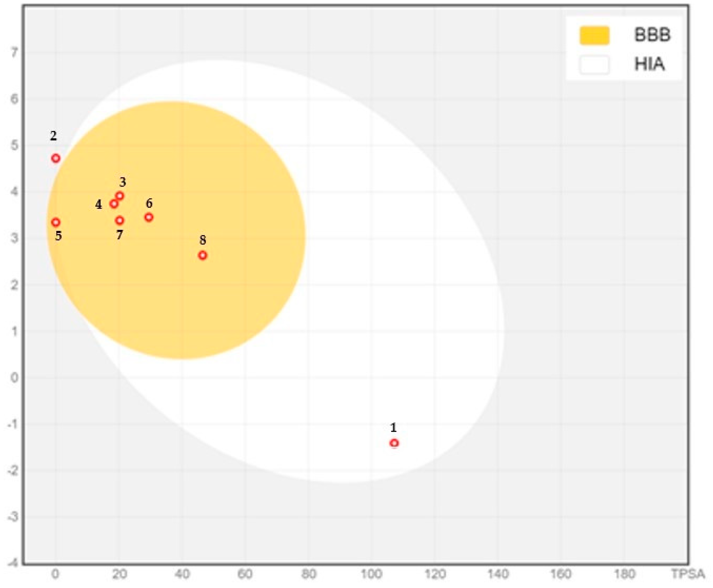Click the red marker of compound 7

click(x=119, y=220)
